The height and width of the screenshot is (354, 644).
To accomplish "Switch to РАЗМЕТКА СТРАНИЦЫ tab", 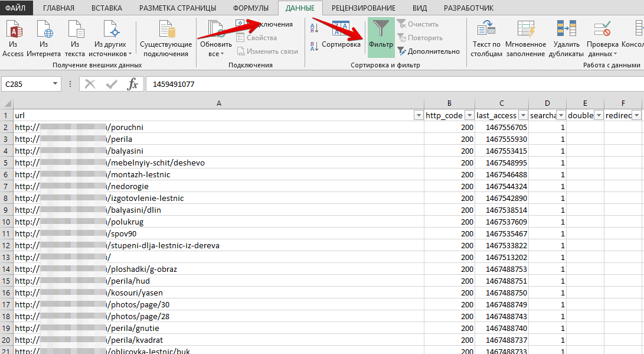I will (x=178, y=8).
